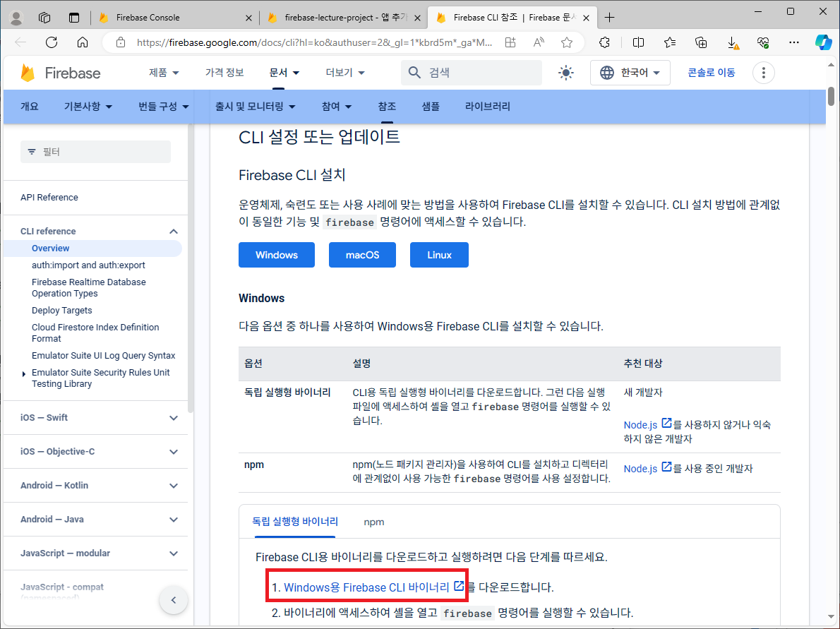Open Deploy Targets in sidebar
Viewport: 840px width, 629px height.
pyautogui.click(x=61, y=311)
